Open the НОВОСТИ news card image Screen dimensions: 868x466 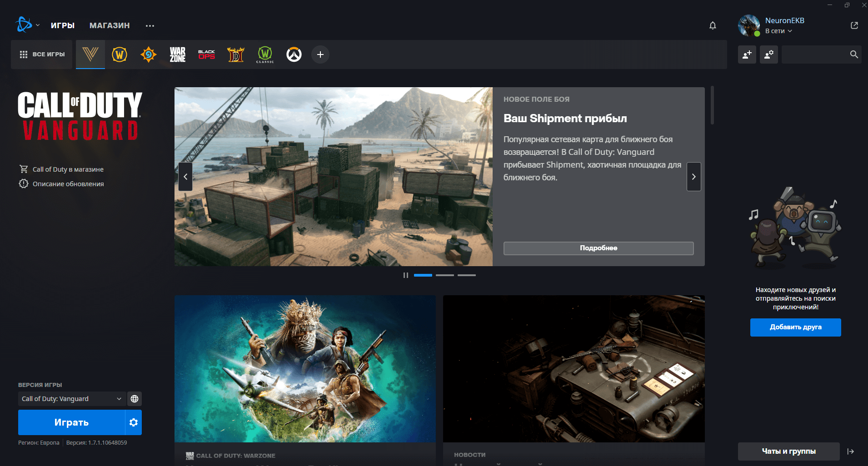[x=574, y=369]
